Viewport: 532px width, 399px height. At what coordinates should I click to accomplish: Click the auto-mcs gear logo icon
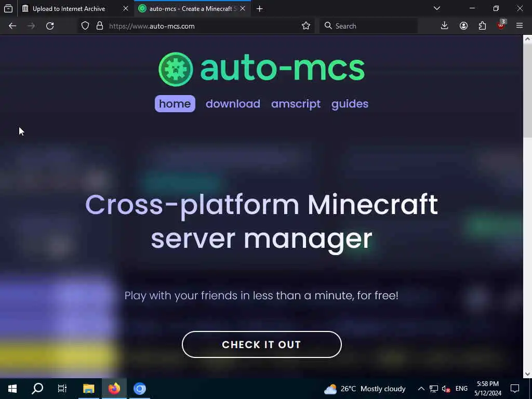(x=176, y=69)
